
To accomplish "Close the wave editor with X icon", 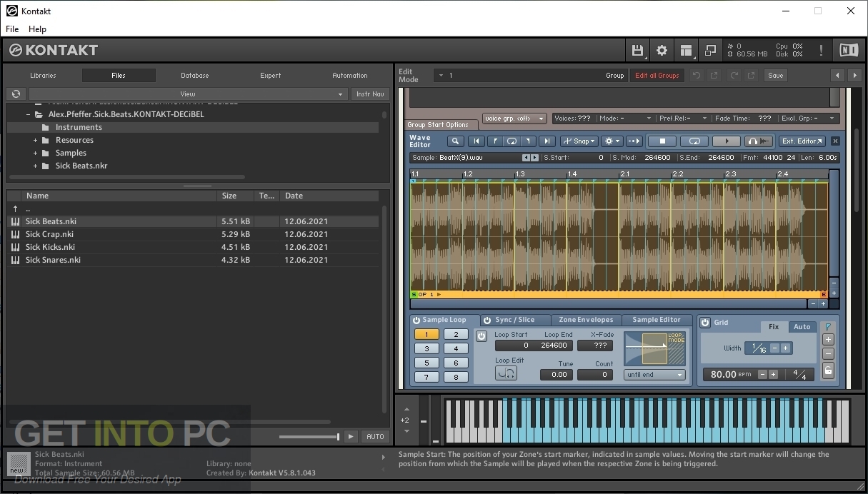I will point(835,141).
